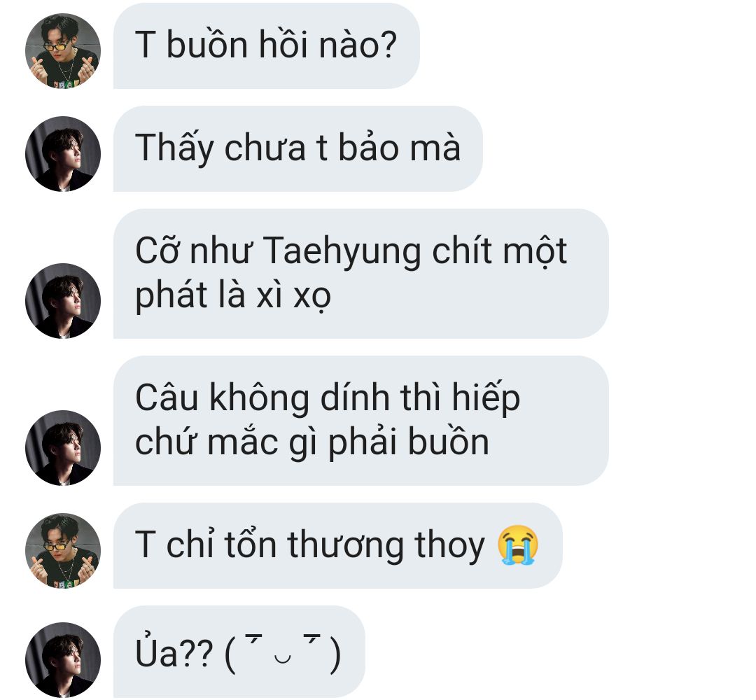Open avatar beside "T buồn hồi nào?" message
Screen dimensions: 756x700
click(x=63, y=50)
